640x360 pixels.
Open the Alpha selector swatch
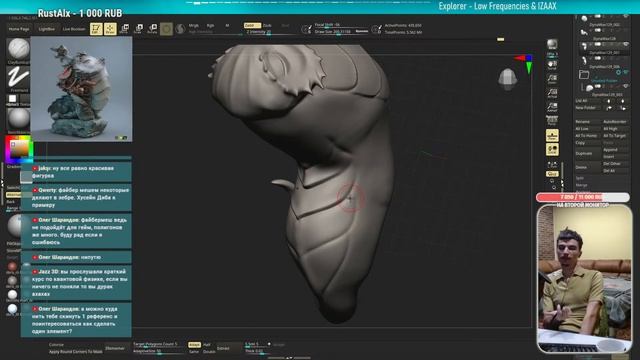[x=13, y=99]
